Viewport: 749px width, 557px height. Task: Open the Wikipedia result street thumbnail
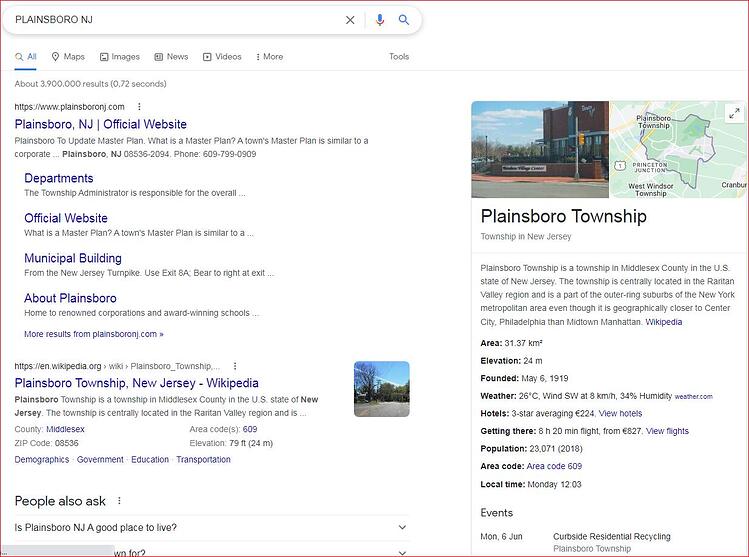click(x=382, y=389)
